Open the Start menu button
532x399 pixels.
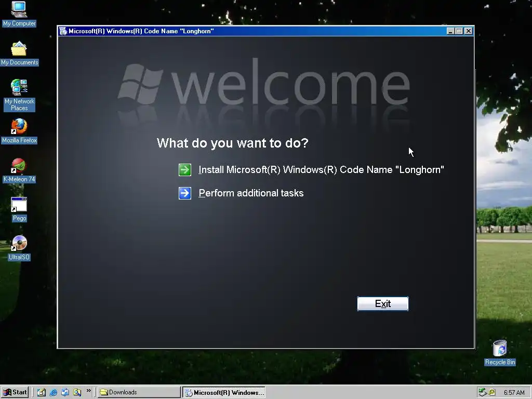point(15,392)
